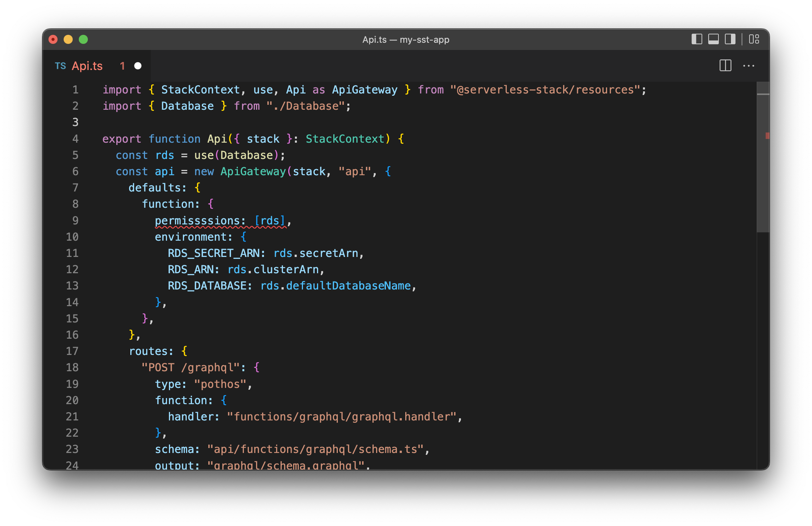
Task: Open the editor's more options (...) menu
Action: (749, 66)
